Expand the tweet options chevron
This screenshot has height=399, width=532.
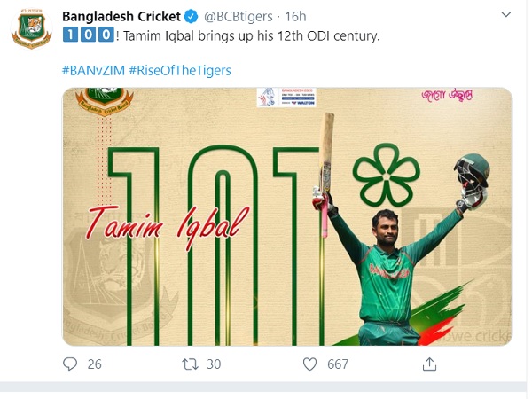point(505,15)
